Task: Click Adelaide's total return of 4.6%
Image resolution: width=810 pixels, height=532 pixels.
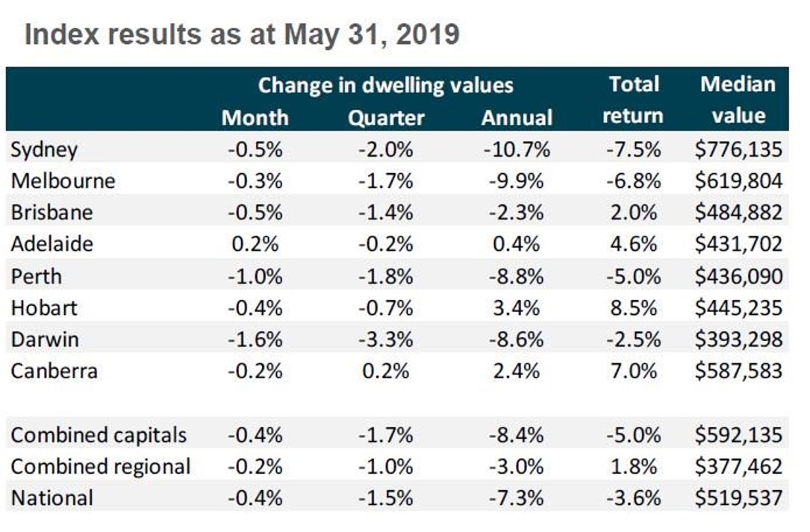Action: (634, 244)
